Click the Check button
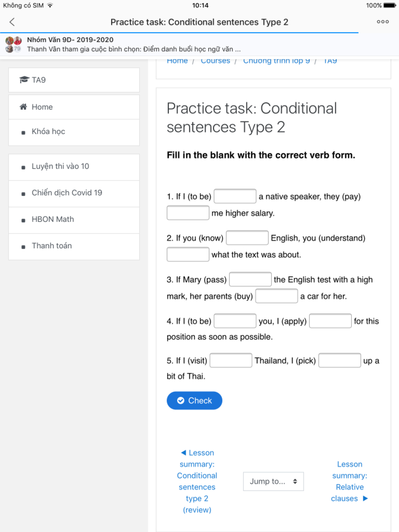399x532 pixels. click(x=194, y=401)
